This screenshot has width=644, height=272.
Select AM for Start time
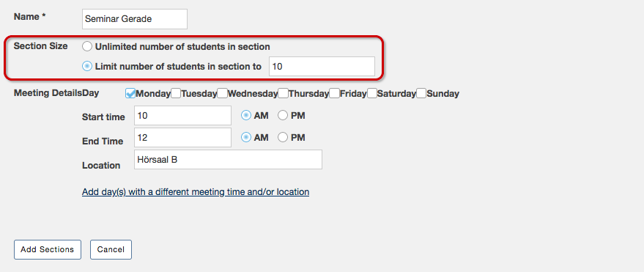(x=246, y=116)
